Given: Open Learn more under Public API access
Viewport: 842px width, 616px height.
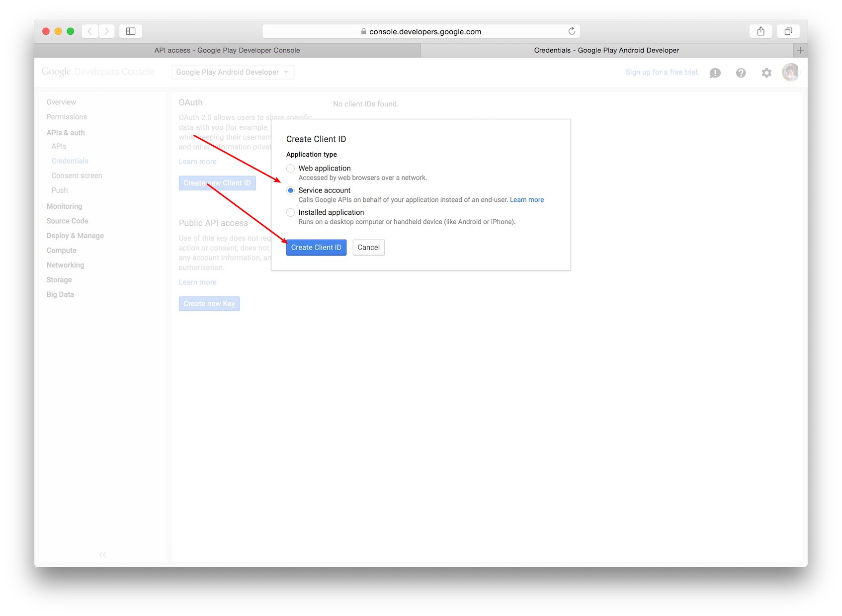Looking at the screenshot, I should 198,282.
